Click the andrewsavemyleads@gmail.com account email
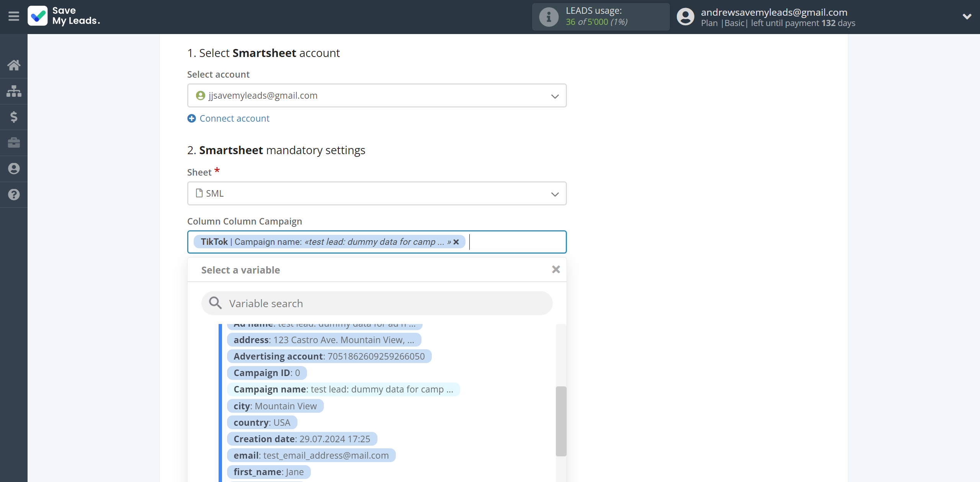This screenshot has width=980, height=482. click(x=774, y=12)
